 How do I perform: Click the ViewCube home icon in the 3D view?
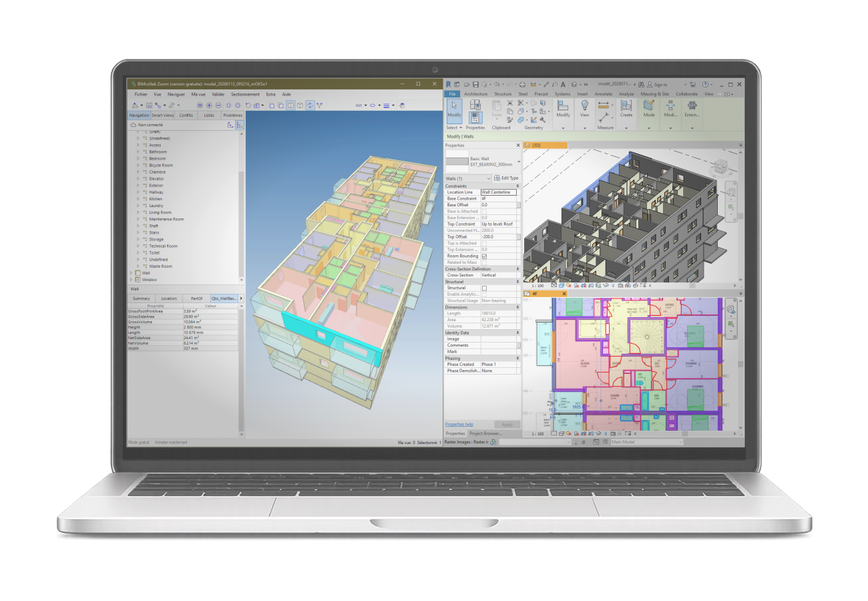(712, 158)
